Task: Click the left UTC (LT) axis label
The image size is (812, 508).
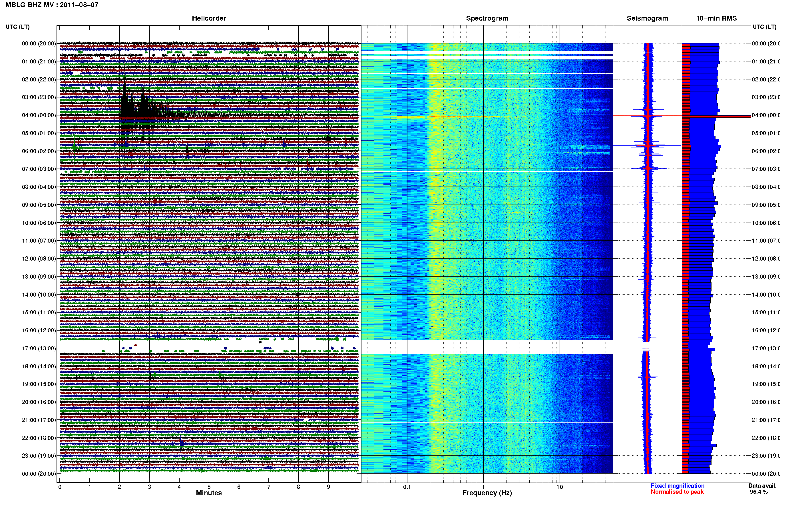Action: coord(17,27)
